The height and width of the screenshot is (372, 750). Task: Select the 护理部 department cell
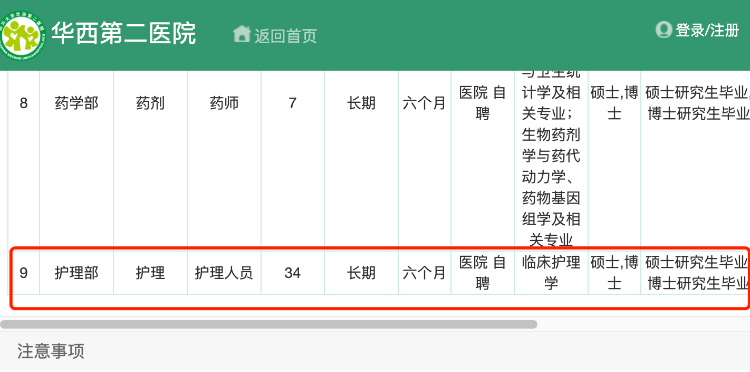77,273
